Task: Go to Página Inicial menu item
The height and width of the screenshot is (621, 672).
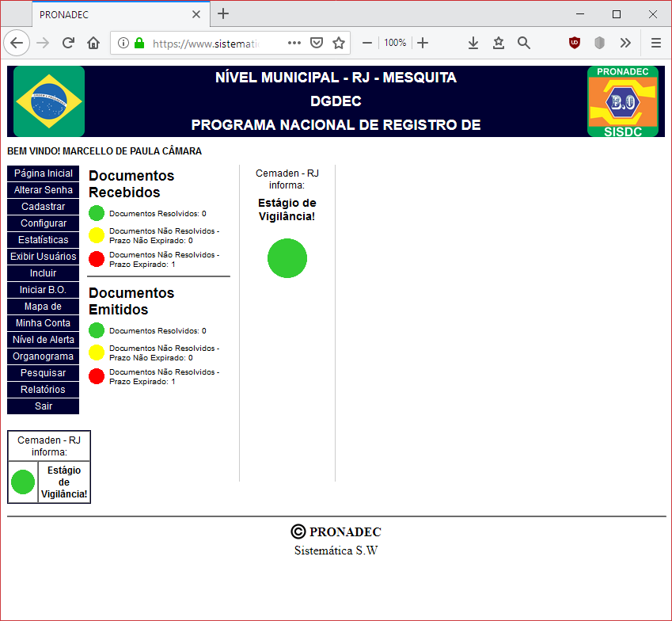Action: click(44, 173)
